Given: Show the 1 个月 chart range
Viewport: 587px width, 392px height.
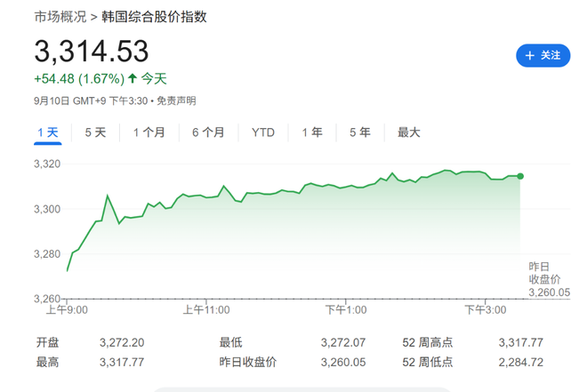Looking at the screenshot, I should click(149, 132).
